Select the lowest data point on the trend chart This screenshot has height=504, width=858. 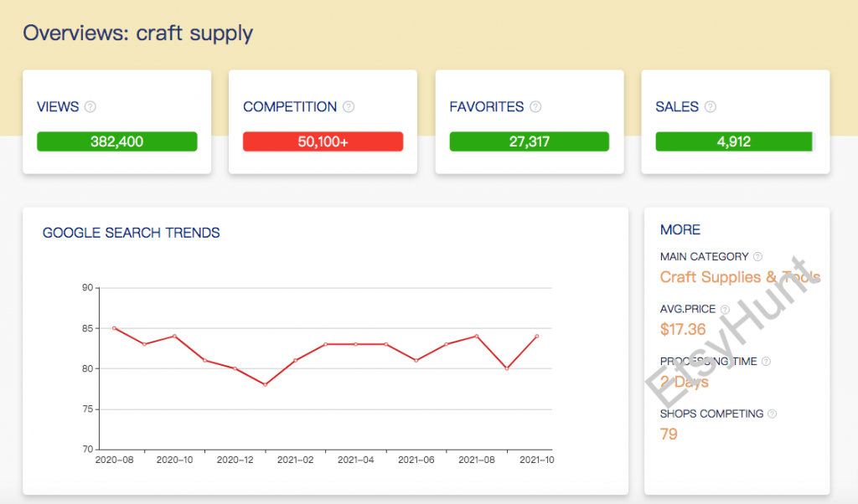pyautogui.click(x=265, y=384)
